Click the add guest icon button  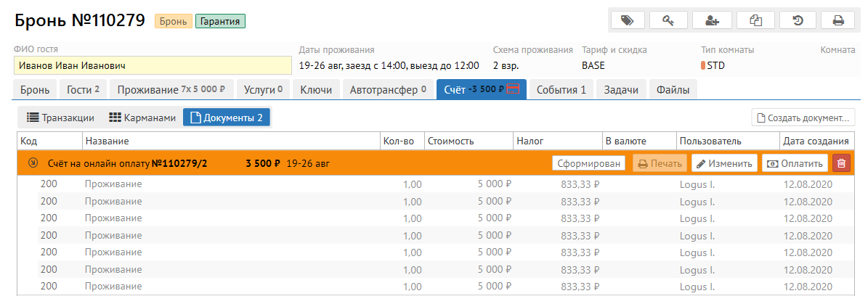click(x=713, y=20)
